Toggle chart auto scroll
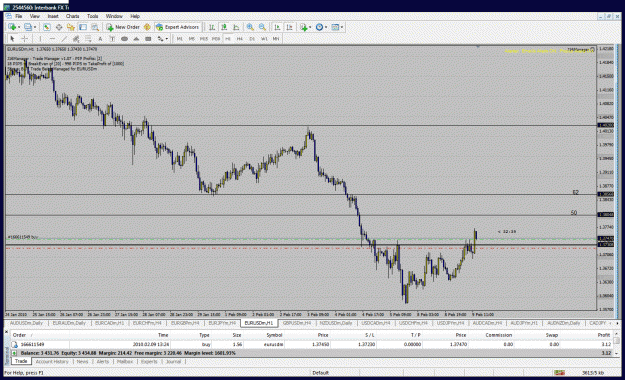The image size is (625, 380). point(277,27)
